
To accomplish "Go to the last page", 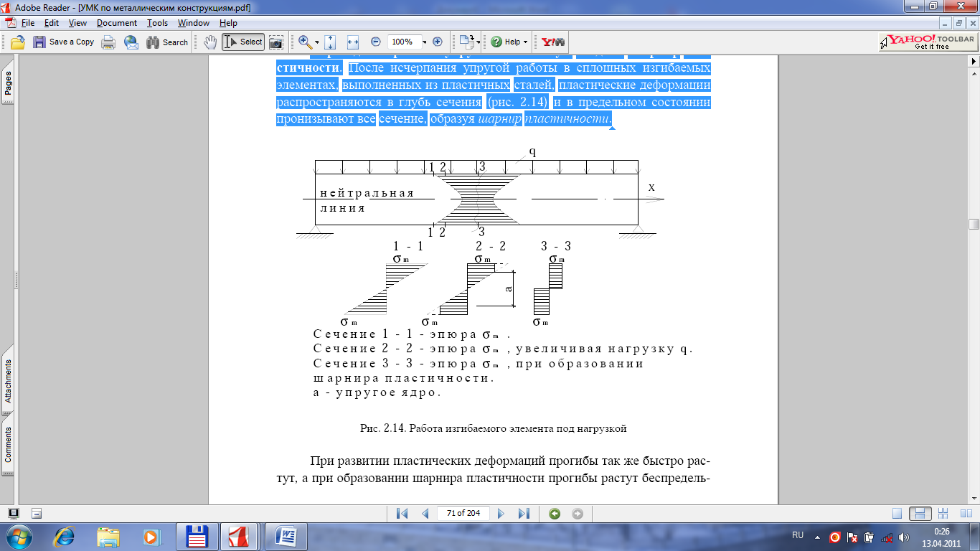I will pyautogui.click(x=524, y=514).
